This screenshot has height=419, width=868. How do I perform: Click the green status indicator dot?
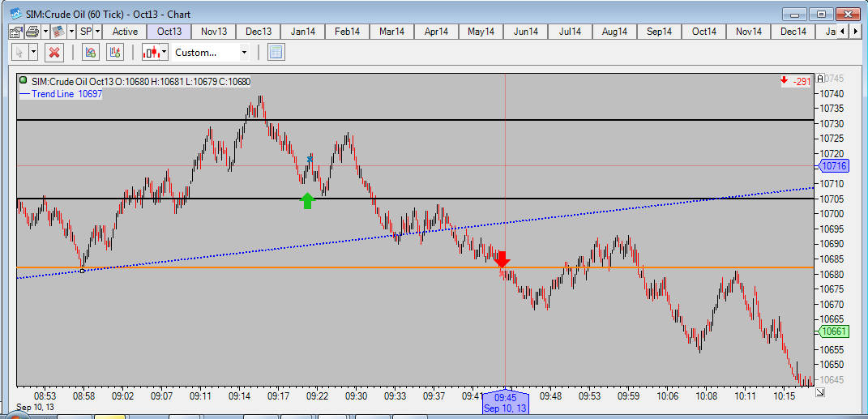click(x=24, y=81)
